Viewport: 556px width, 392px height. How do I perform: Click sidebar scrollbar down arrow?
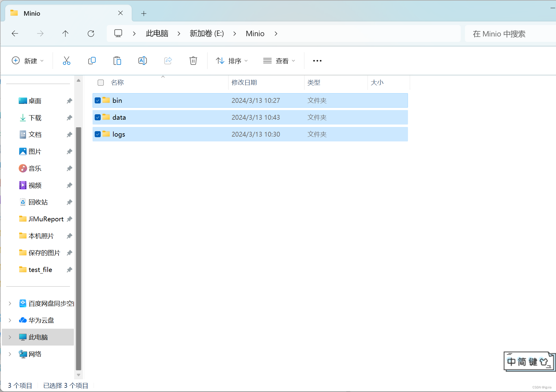[x=78, y=375]
